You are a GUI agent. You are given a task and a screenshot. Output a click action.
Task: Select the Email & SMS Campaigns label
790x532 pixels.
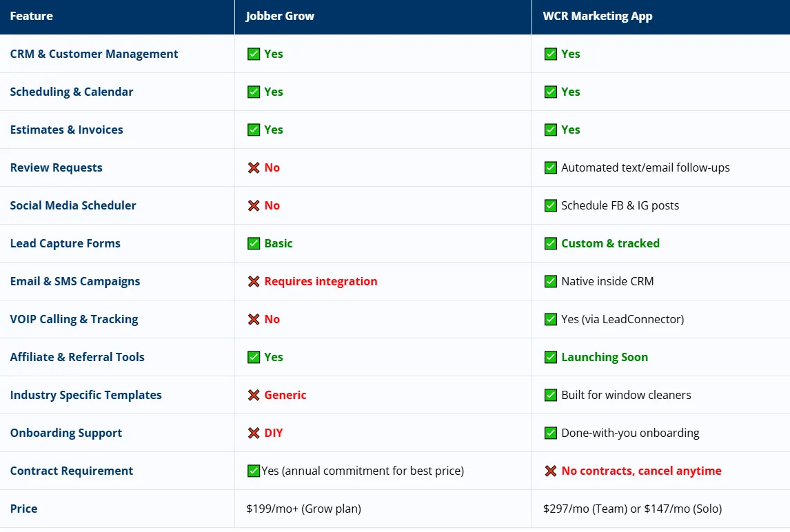click(75, 281)
